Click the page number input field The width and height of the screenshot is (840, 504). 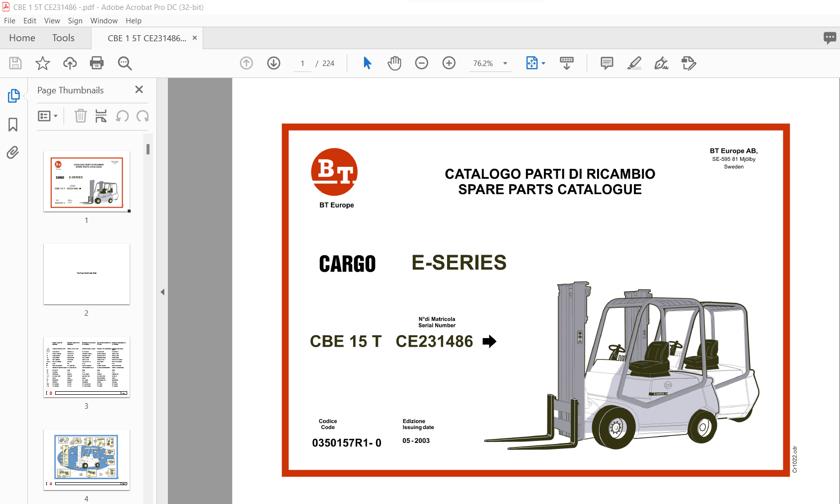[x=303, y=64]
